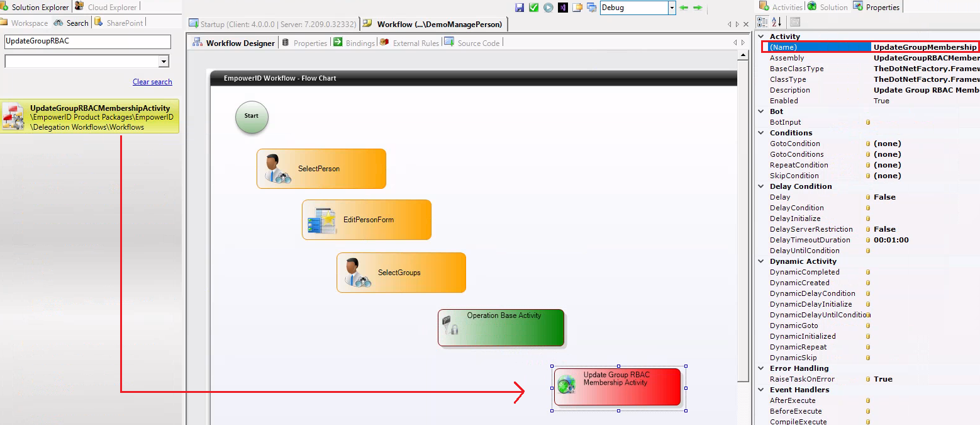Click the BotInput binding marker
The width and height of the screenshot is (980, 425).
(x=868, y=122)
